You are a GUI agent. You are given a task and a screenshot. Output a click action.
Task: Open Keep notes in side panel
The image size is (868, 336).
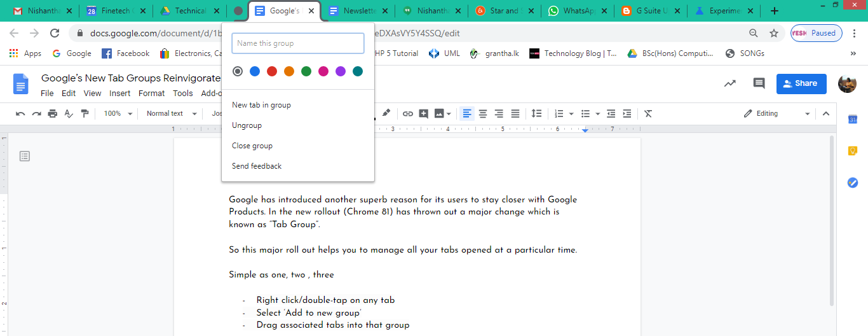[x=853, y=151]
